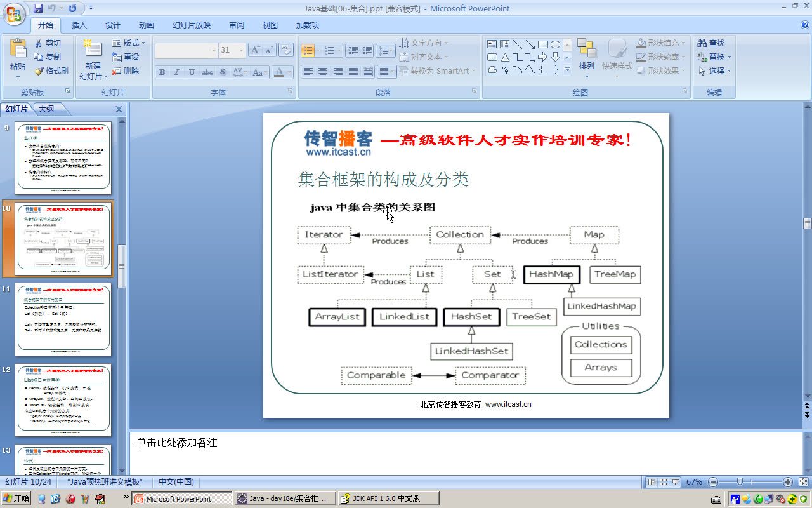Switch to the JDK API 1.6.0 中文版 taskbar window

pyautogui.click(x=388, y=498)
